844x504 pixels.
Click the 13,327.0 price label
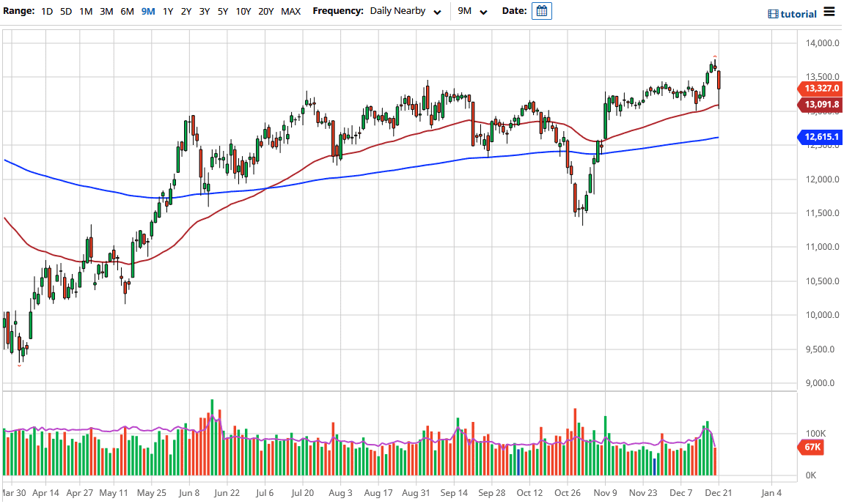[823, 89]
